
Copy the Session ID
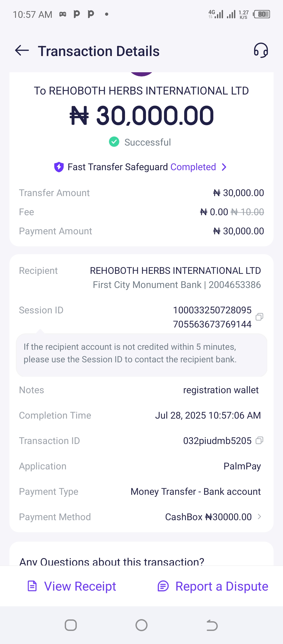point(259,317)
